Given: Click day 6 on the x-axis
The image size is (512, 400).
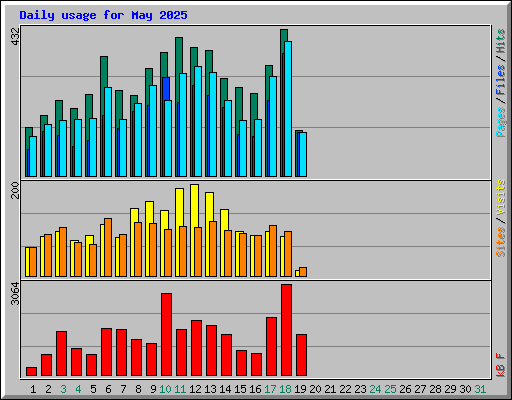Looking at the screenshot, I should 108,389.
